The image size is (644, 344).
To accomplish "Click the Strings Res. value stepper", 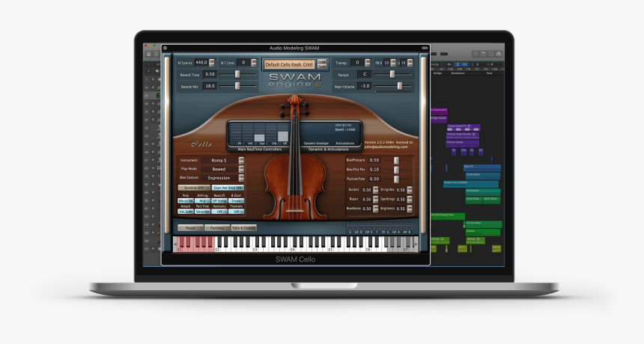I will point(410,190).
